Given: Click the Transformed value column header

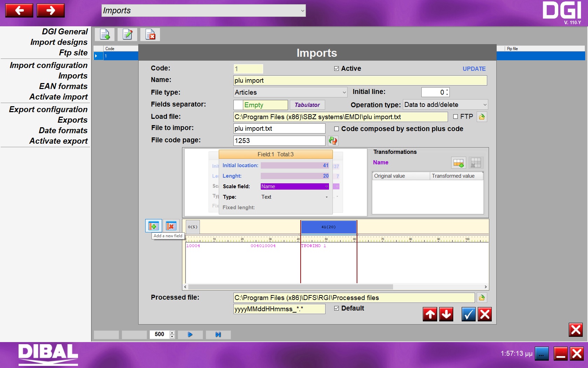Looking at the screenshot, I should click(x=456, y=176).
